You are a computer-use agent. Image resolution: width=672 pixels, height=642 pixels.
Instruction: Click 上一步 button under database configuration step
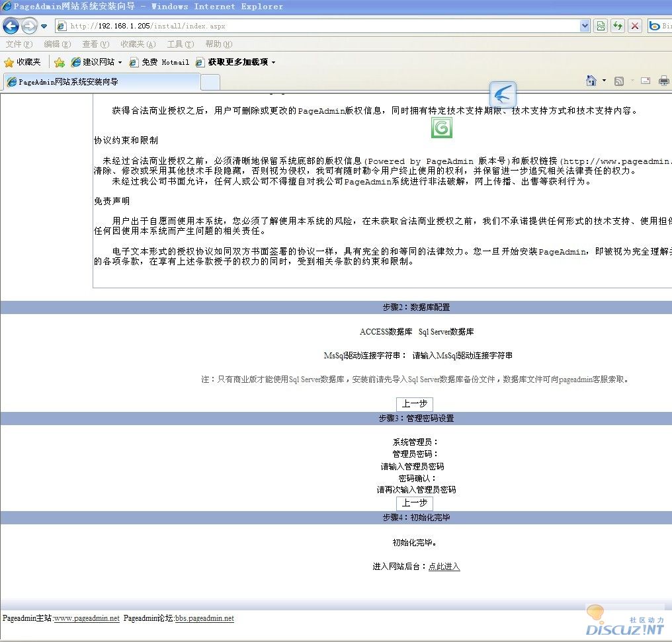tap(415, 404)
